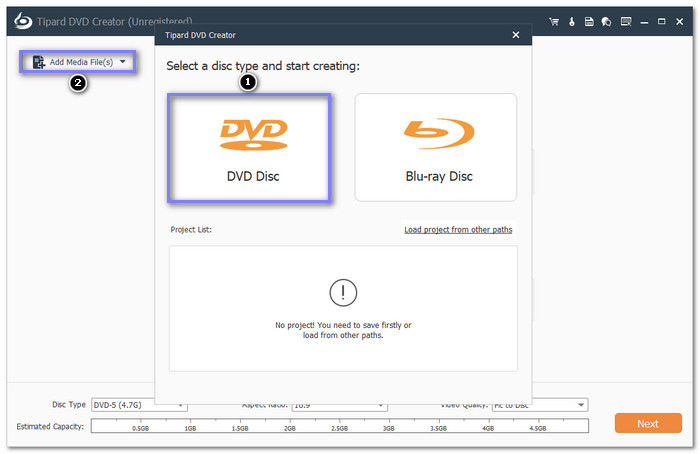Maximize the main Tipard window
The image size is (700, 454).
(x=662, y=21)
